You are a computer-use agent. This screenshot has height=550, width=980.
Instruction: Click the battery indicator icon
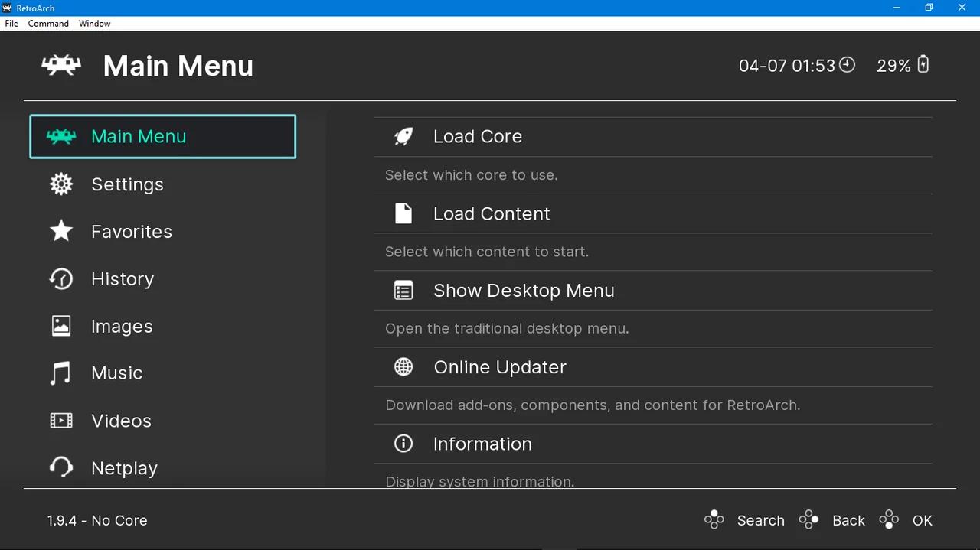[923, 65]
